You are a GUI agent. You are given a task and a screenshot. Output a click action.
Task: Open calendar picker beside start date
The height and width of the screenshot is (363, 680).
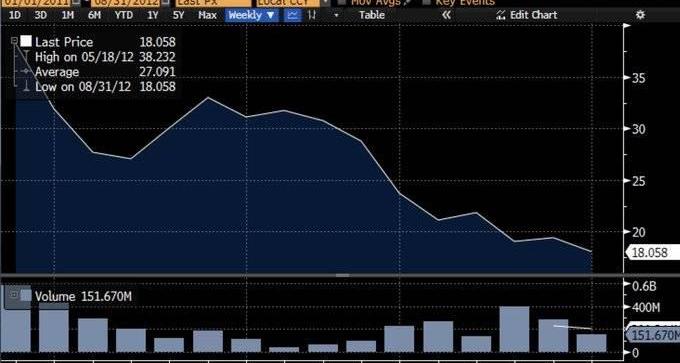75,3
